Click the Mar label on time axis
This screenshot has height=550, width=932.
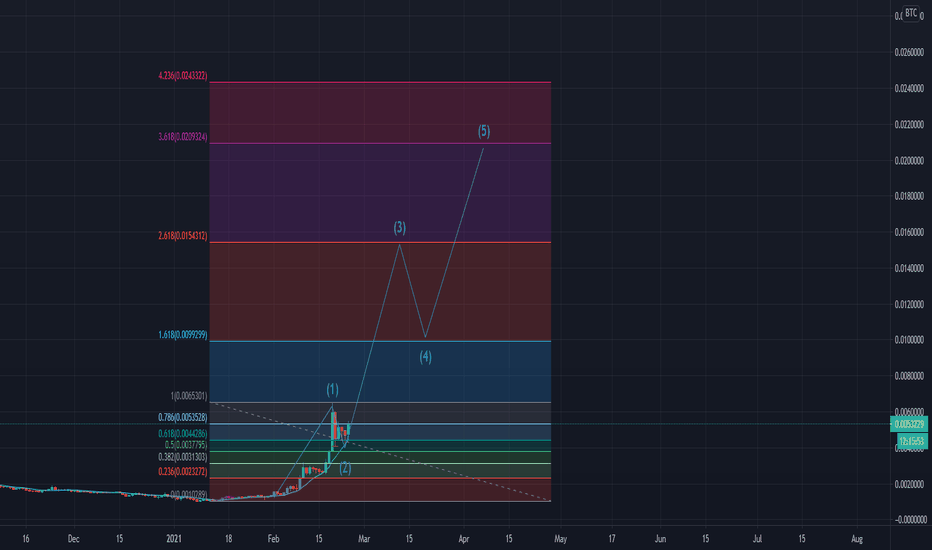pyautogui.click(x=364, y=539)
